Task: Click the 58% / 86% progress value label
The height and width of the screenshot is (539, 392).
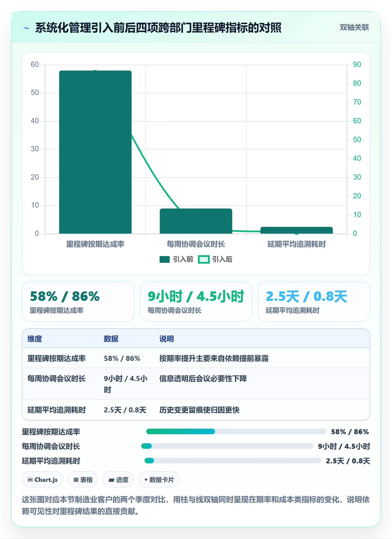Action: (350, 432)
